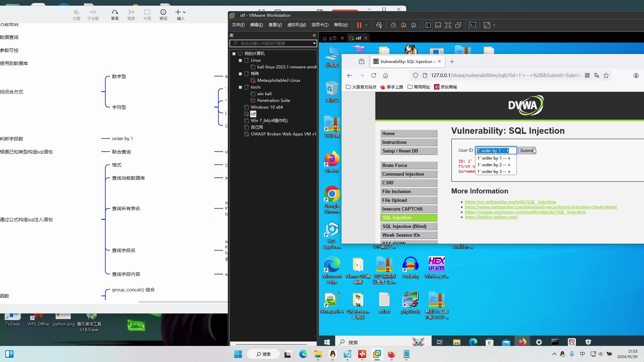Select '1' order by 2 -- + dropdown option
This screenshot has height=362, width=644.
[x=494, y=165]
